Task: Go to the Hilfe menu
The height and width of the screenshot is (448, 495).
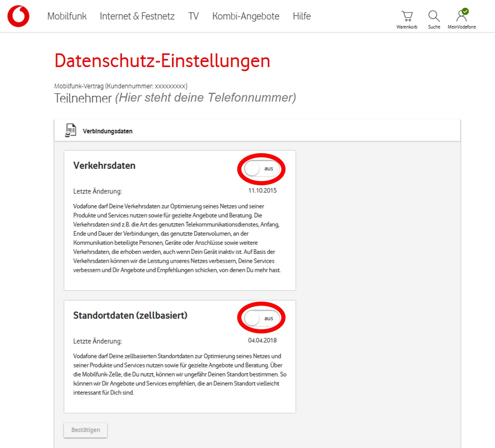Action: (302, 16)
